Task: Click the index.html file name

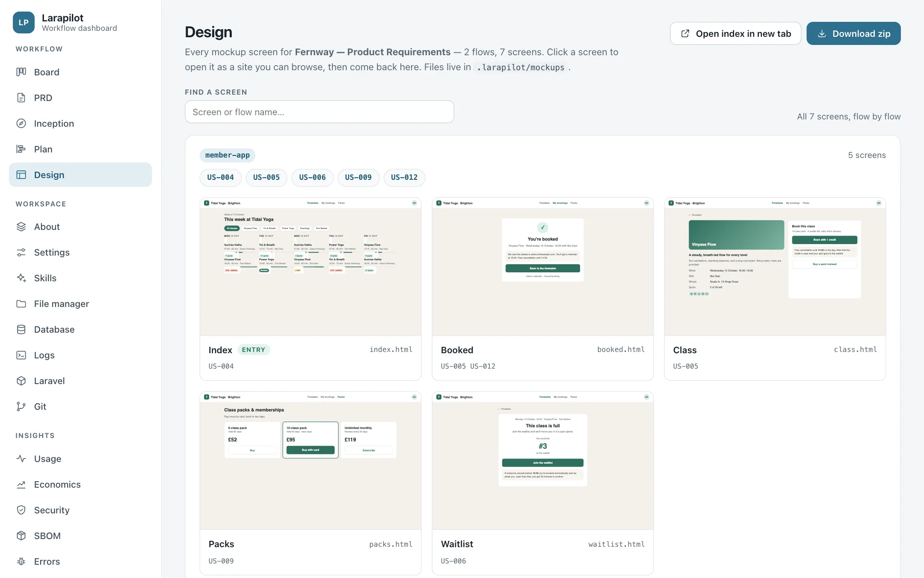Action: 391,349
